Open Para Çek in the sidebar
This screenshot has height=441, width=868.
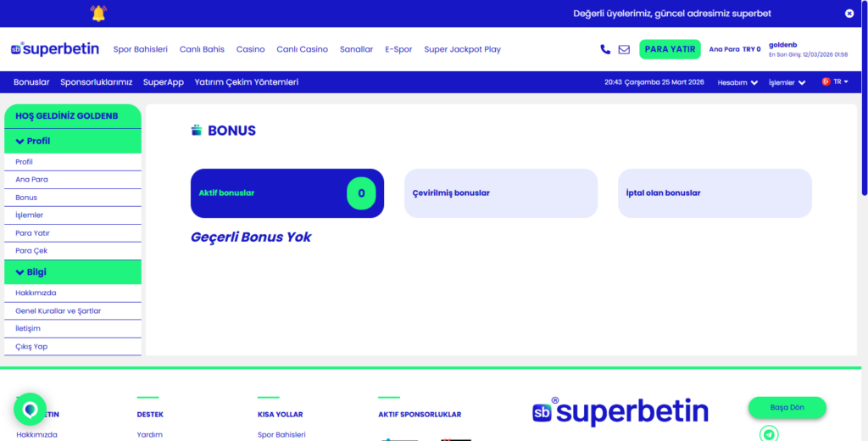coord(31,251)
